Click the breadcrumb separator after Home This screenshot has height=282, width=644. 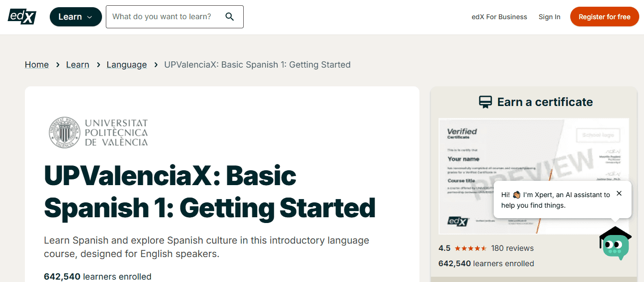point(57,64)
